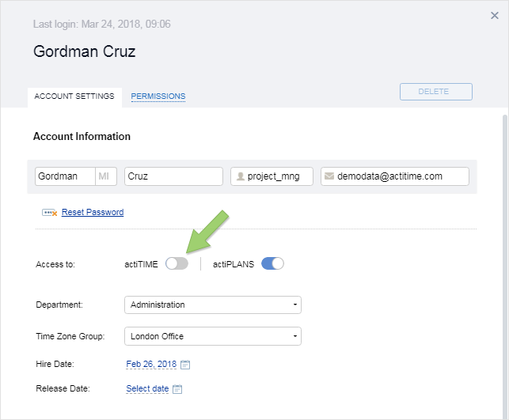Click the Delete button
509x420 pixels.
click(x=436, y=92)
